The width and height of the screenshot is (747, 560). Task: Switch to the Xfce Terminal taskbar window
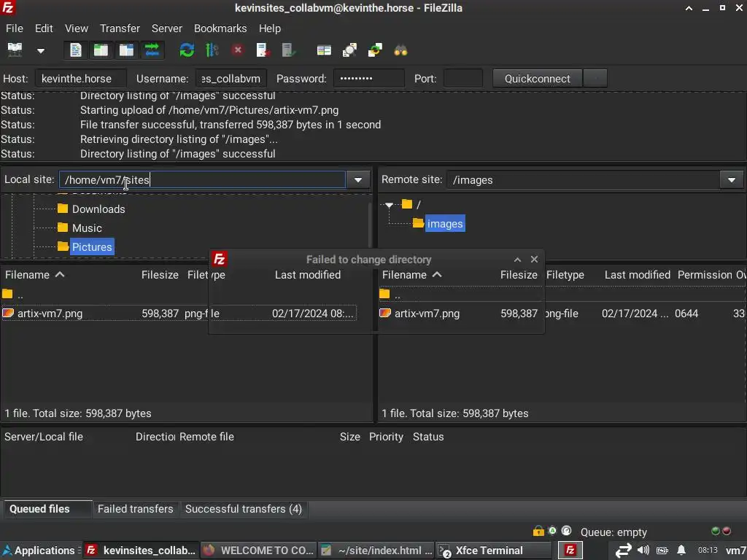pos(493,551)
